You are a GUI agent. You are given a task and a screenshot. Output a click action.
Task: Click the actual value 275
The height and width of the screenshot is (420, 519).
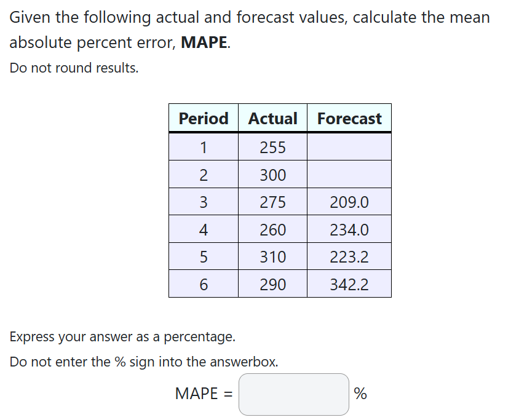coord(272,202)
